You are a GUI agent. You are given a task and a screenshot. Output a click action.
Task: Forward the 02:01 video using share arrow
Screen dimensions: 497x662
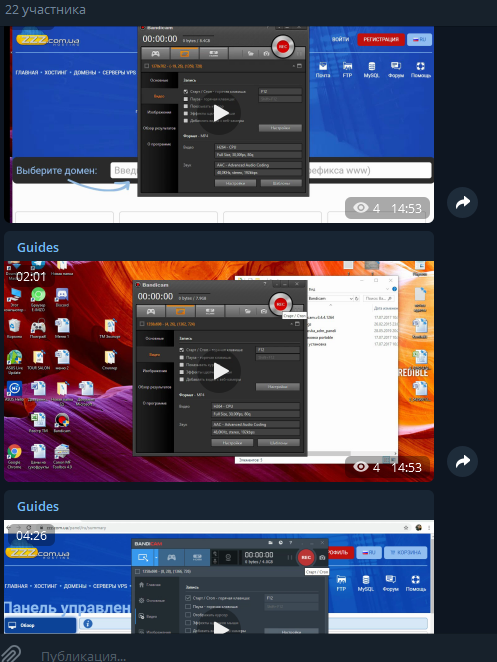[462, 461]
